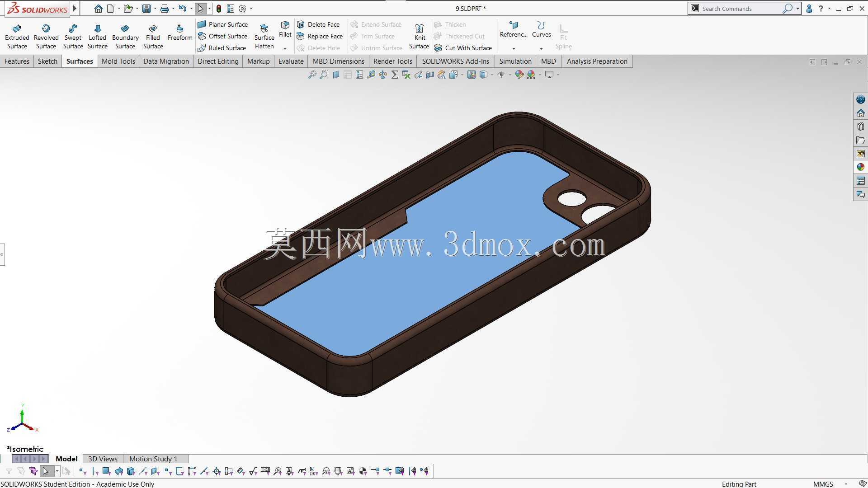Expand the Options gear dropdown arrow
The height and width of the screenshot is (488, 868).
(251, 8)
